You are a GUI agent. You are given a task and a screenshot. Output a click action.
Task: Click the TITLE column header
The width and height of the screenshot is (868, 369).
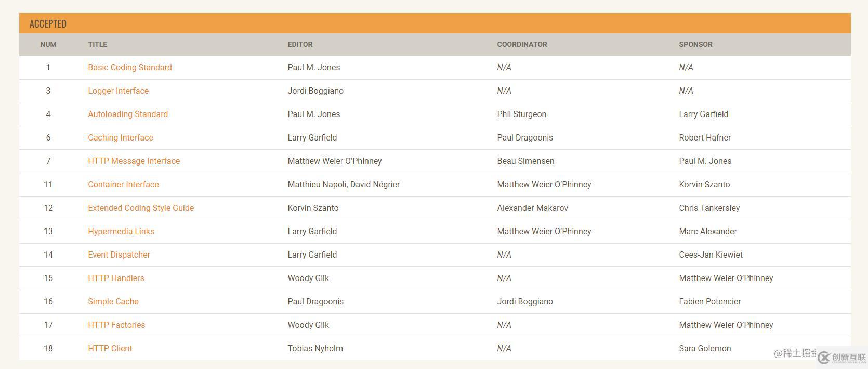[97, 44]
